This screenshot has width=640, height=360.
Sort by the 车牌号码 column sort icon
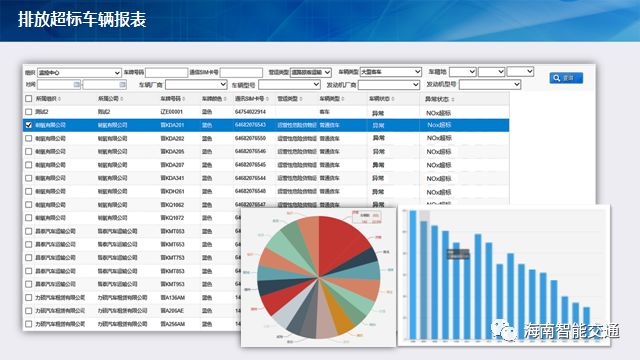tap(184, 99)
